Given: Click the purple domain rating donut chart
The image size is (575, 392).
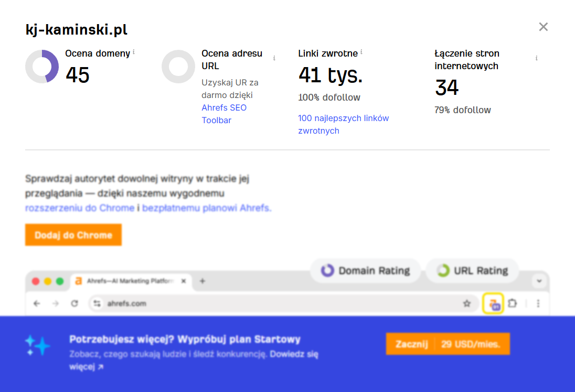Looking at the screenshot, I should pos(42,67).
